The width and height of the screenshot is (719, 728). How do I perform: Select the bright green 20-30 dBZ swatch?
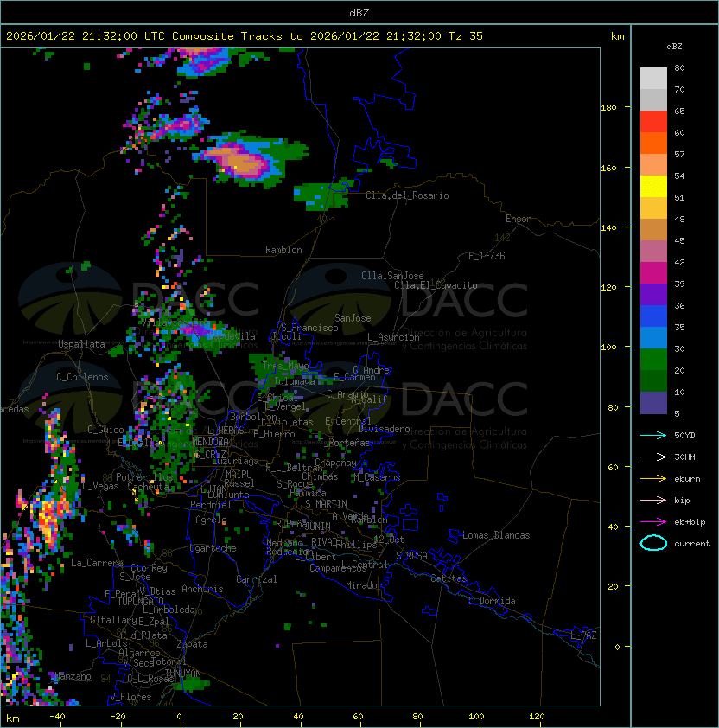point(653,360)
